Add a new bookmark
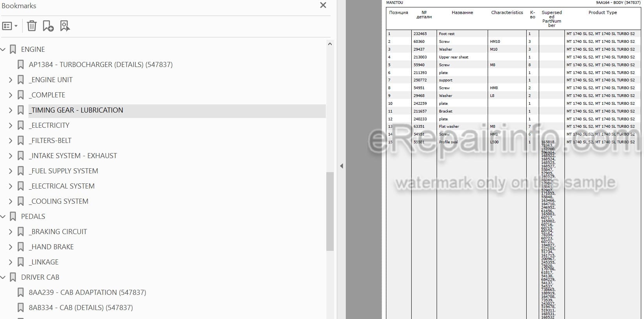644x319 pixels. tap(48, 26)
